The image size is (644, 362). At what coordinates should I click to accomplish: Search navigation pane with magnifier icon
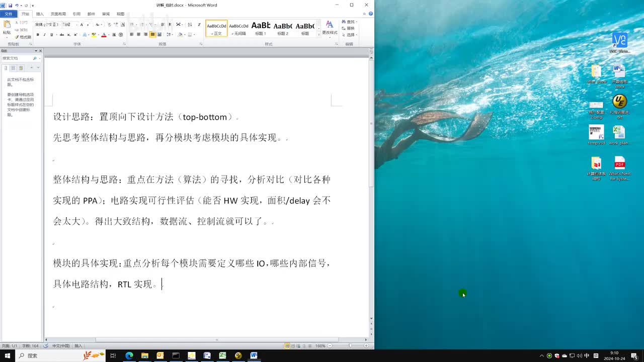[35, 58]
